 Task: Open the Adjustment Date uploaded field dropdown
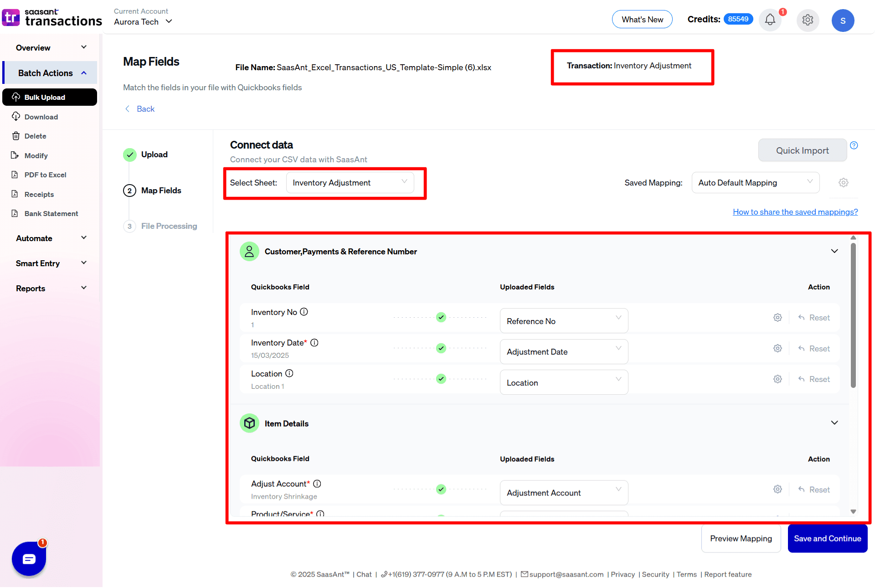pyautogui.click(x=564, y=351)
